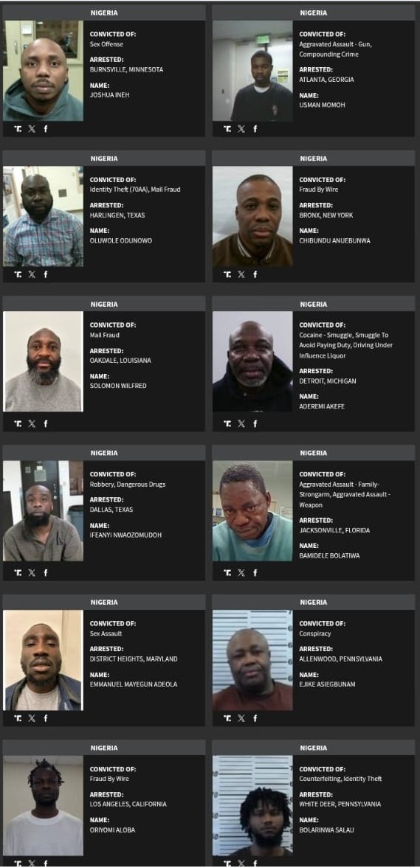The width and height of the screenshot is (420, 868).
Task: Share the Oakdale, Louisiana card on Facebook
Action: (x=46, y=423)
